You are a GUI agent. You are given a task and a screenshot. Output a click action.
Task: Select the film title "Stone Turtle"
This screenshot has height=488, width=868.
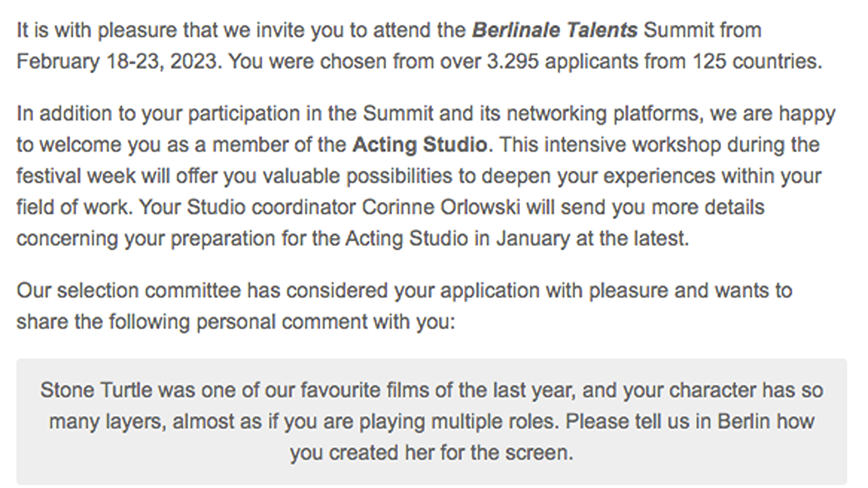click(x=96, y=390)
